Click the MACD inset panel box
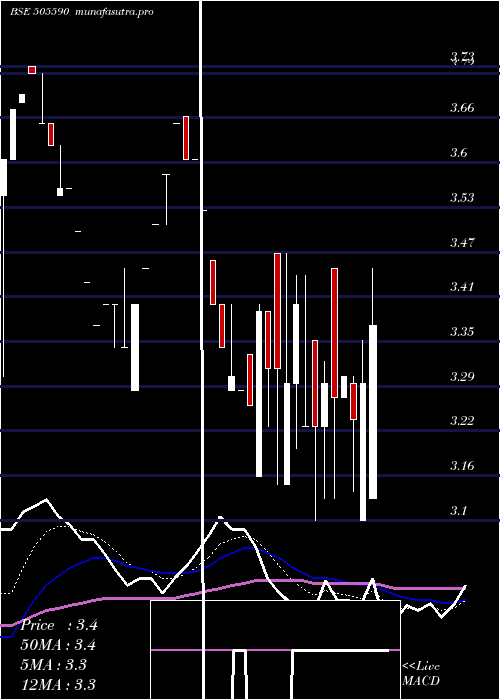Screen dimensions: 500x700 [x=275, y=650]
